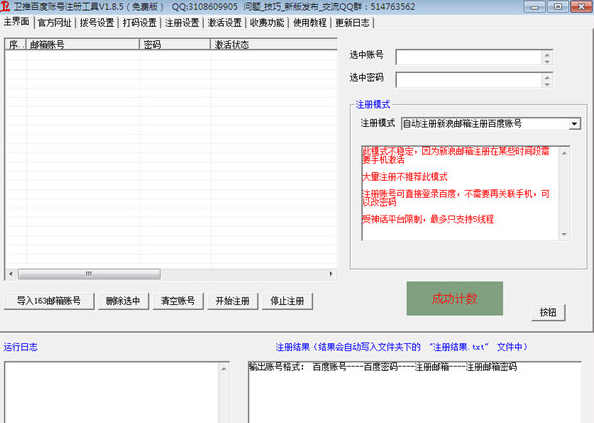Click the account list horizontal scrollbar thumb
Screen dimensions: 594x423
click(89, 273)
